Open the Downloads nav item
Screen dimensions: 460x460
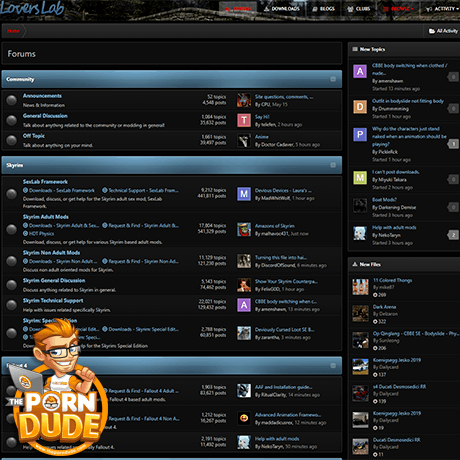click(x=282, y=9)
